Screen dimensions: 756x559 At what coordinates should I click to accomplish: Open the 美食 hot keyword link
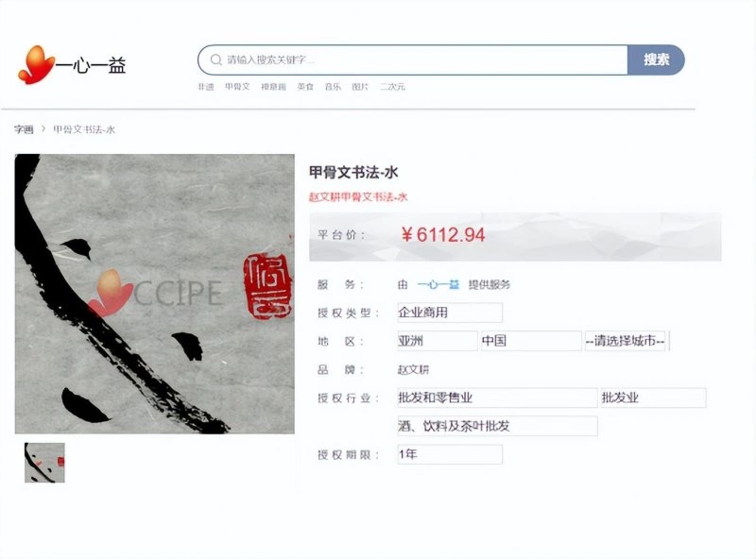pyautogui.click(x=305, y=87)
